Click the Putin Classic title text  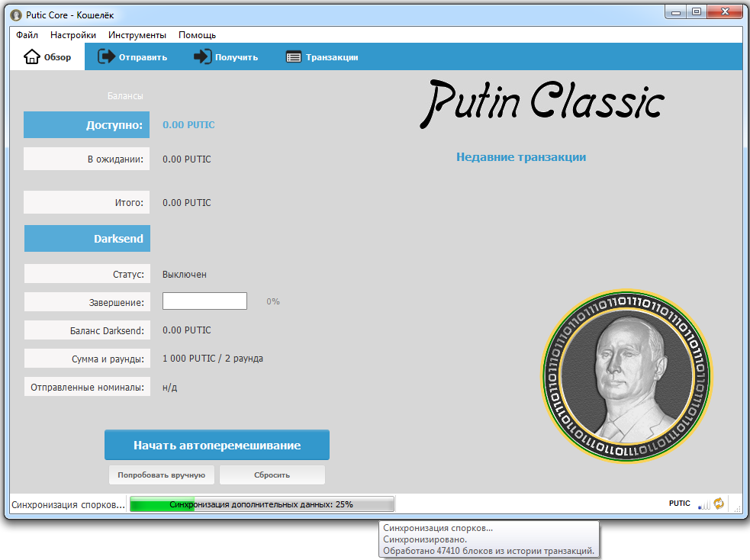point(542,104)
